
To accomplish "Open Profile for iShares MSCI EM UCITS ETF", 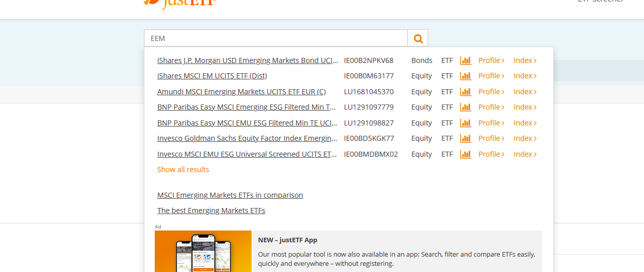I will 491,76.
